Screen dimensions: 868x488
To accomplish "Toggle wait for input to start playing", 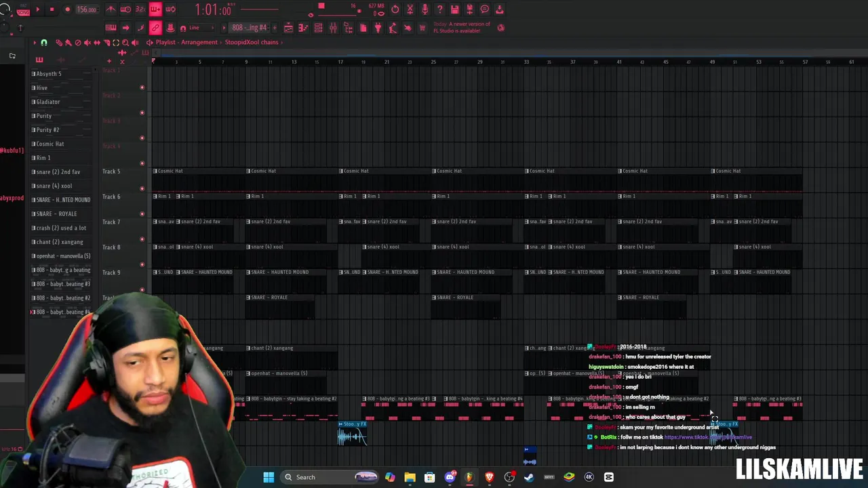I will (125, 9).
